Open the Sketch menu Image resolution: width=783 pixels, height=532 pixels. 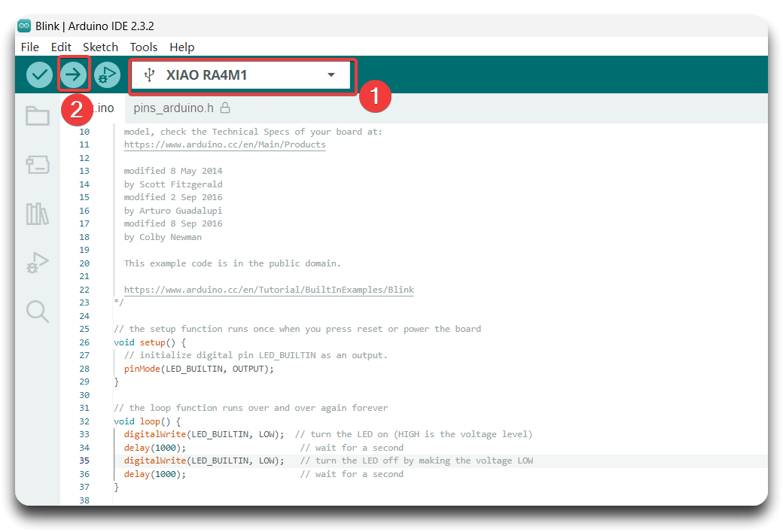(100, 47)
